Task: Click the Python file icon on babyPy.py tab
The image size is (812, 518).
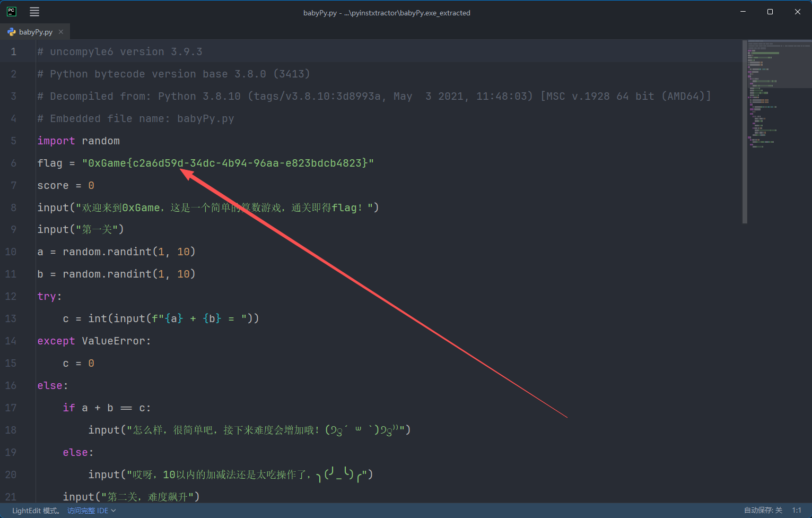Action: (x=12, y=32)
